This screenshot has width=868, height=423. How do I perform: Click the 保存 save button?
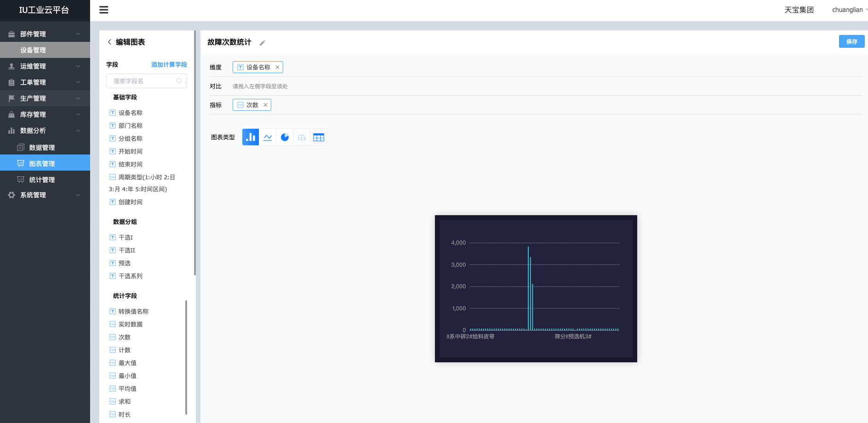click(x=851, y=41)
